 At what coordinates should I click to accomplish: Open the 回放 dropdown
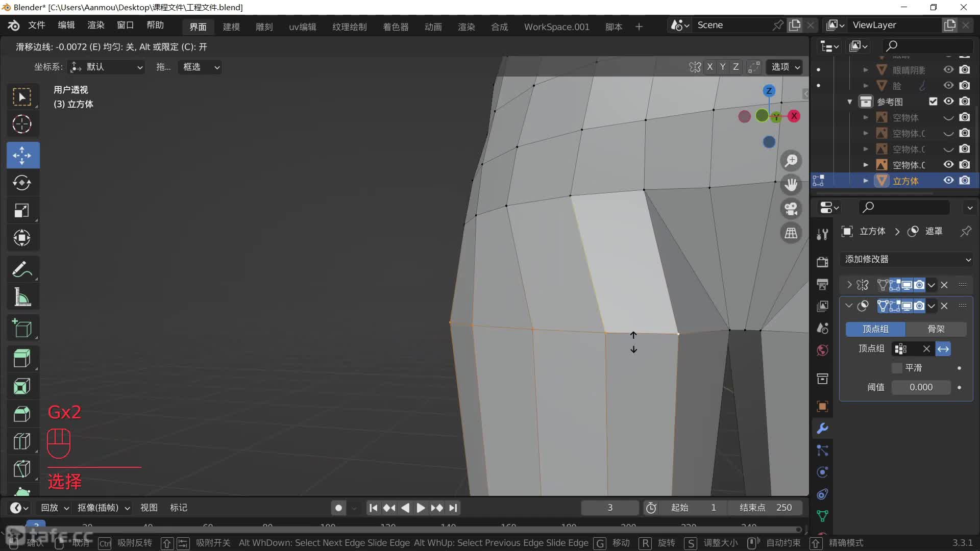pyautogui.click(x=55, y=508)
